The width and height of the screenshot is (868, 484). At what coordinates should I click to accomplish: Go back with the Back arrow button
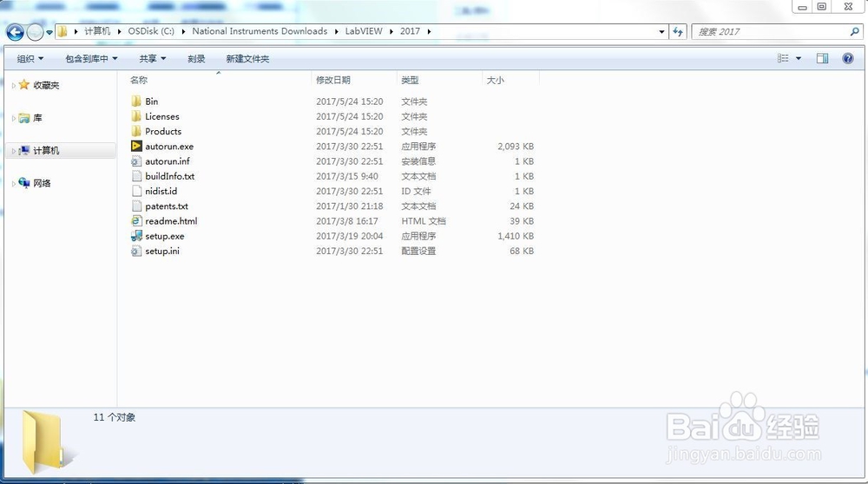[x=15, y=33]
